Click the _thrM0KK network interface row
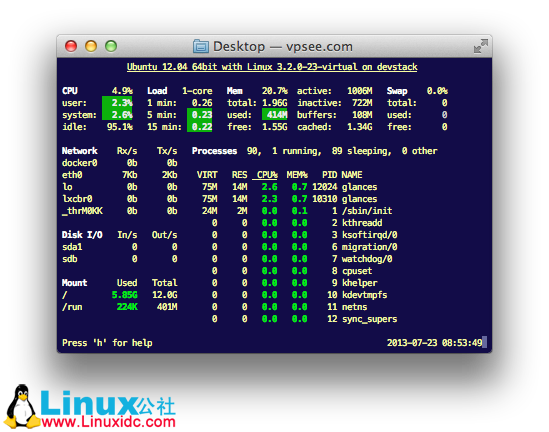 pyautogui.click(x=120, y=211)
